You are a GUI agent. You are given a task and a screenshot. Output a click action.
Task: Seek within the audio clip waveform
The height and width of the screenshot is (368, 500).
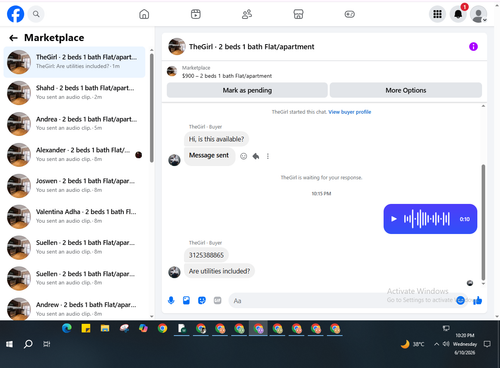click(427, 219)
